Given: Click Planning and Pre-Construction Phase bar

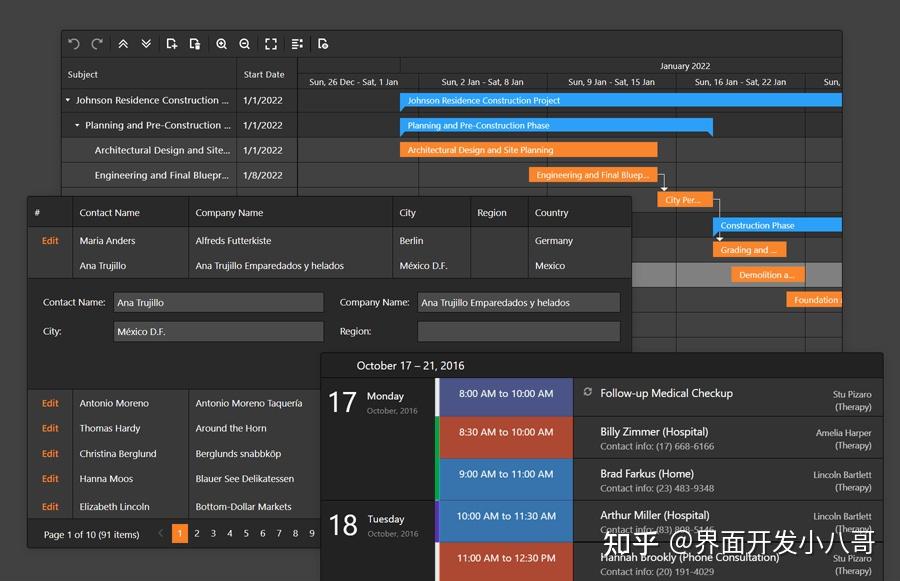Looking at the screenshot, I should [556, 126].
